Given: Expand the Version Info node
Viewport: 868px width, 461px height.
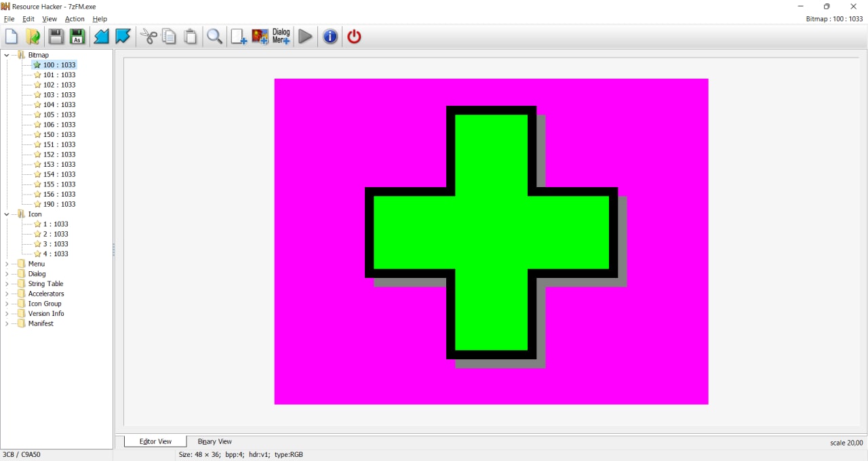Looking at the screenshot, I should pyautogui.click(x=7, y=314).
